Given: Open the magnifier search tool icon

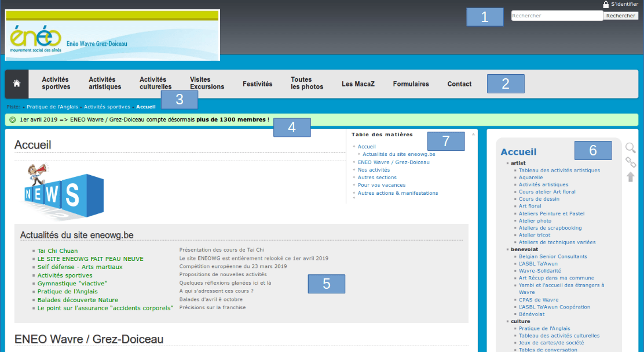Looking at the screenshot, I should click(631, 148).
